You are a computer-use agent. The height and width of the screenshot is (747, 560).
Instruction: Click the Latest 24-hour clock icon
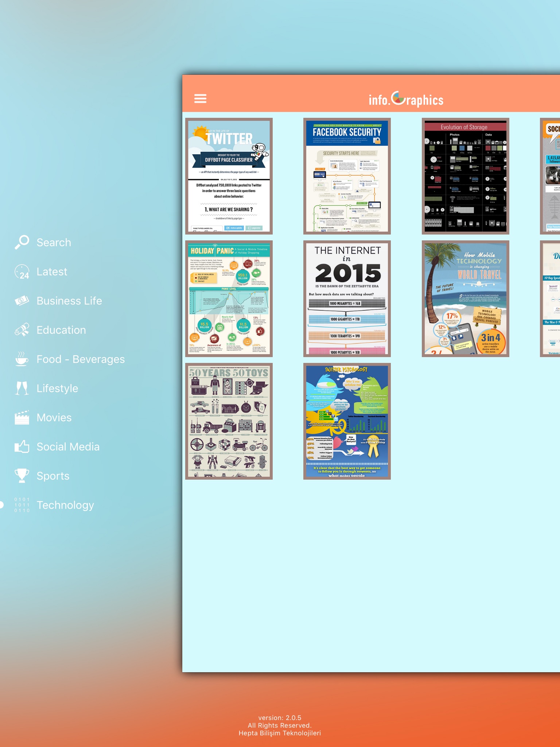click(22, 272)
